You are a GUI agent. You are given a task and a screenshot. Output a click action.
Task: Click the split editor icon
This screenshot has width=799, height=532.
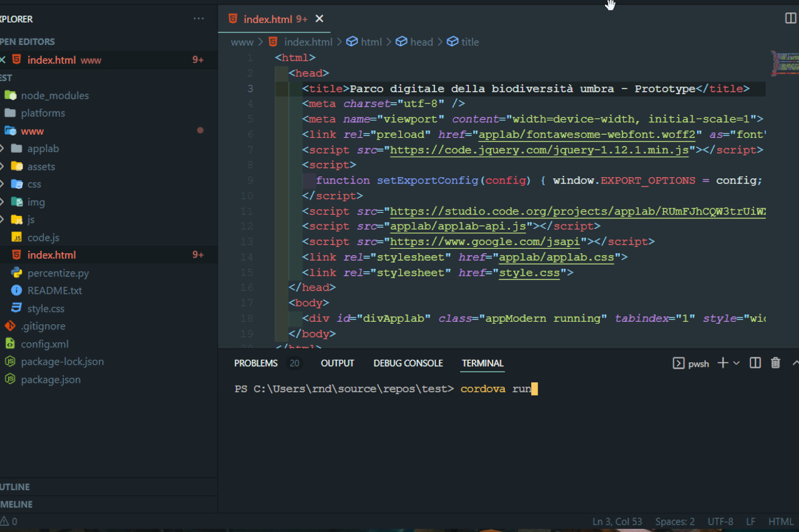point(790,18)
